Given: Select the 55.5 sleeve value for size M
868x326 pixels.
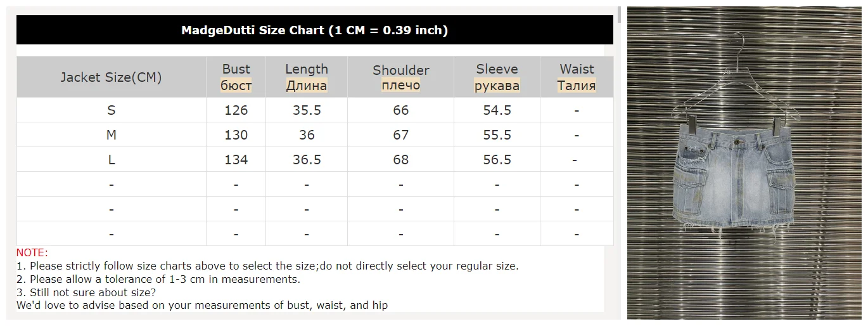Looking at the screenshot, I should coord(497,134).
